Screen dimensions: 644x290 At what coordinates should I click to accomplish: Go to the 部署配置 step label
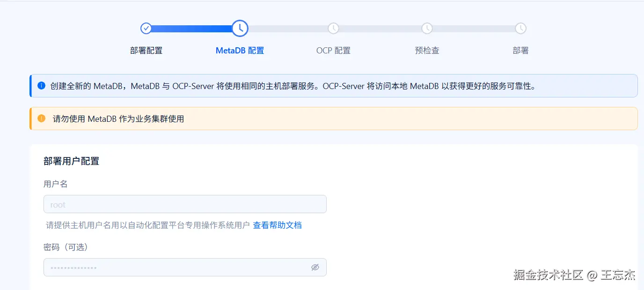tap(146, 51)
